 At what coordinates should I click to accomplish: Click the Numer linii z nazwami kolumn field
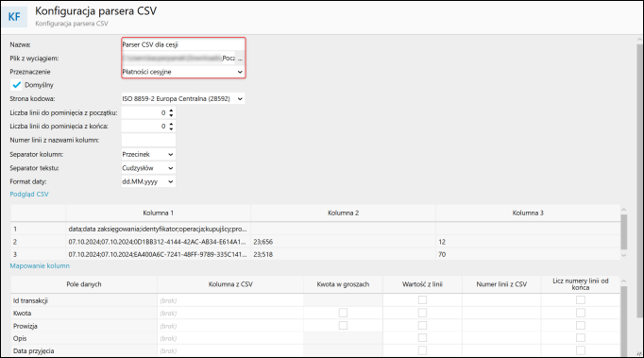[x=148, y=140]
